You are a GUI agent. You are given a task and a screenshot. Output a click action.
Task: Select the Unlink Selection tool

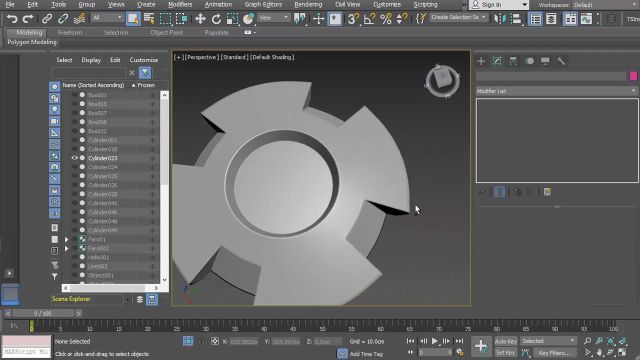coord(63,19)
